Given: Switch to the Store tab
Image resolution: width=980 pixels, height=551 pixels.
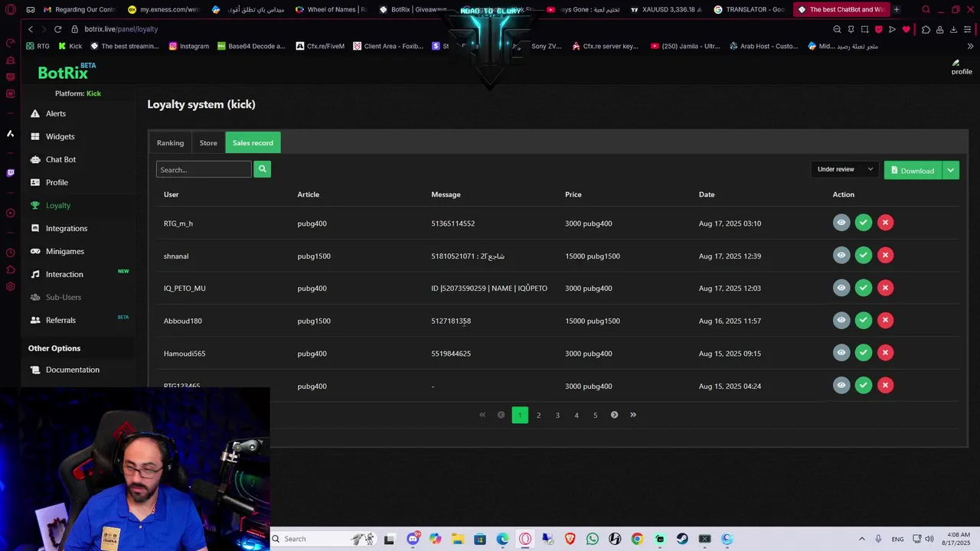Looking at the screenshot, I should pyautogui.click(x=208, y=143).
